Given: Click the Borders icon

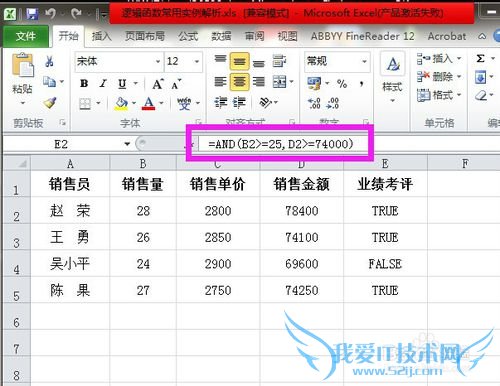Looking at the screenshot, I should pos(85,104).
